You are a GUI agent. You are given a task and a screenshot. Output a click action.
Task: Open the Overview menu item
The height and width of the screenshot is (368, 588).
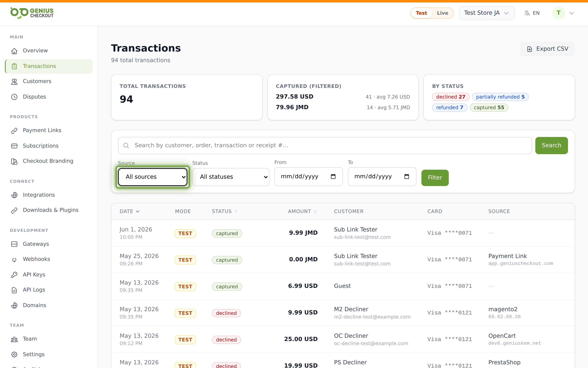point(49,51)
